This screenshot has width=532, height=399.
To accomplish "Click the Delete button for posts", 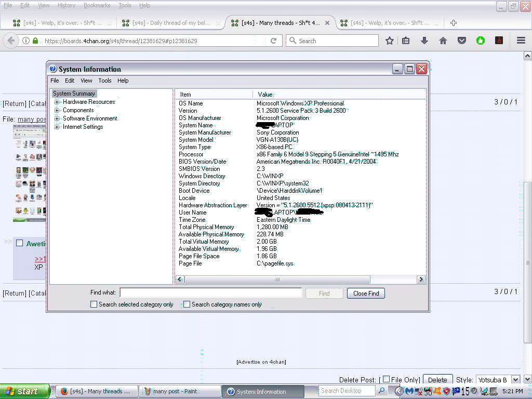I will [437, 380].
